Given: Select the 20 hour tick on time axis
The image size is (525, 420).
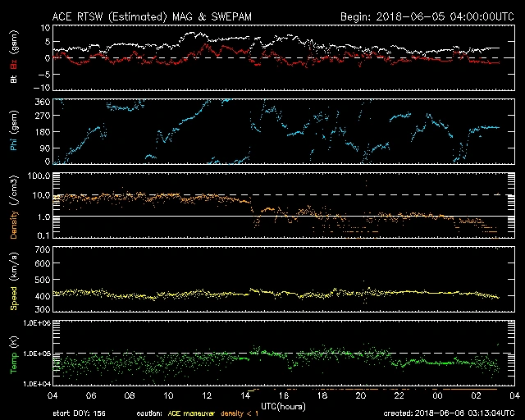Looking at the screenshot, I should [361, 395].
